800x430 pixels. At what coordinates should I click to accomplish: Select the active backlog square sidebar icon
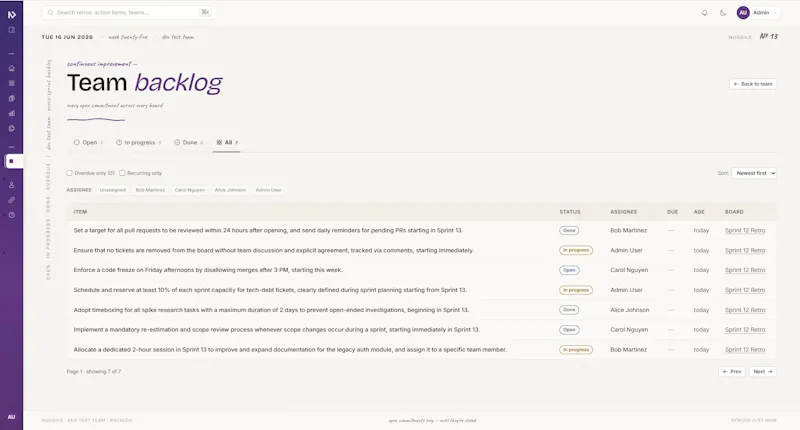pyautogui.click(x=11, y=161)
